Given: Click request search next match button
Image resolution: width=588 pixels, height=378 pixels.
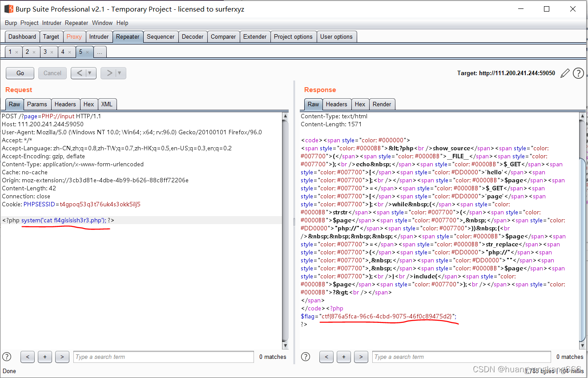Looking at the screenshot, I should point(62,357).
